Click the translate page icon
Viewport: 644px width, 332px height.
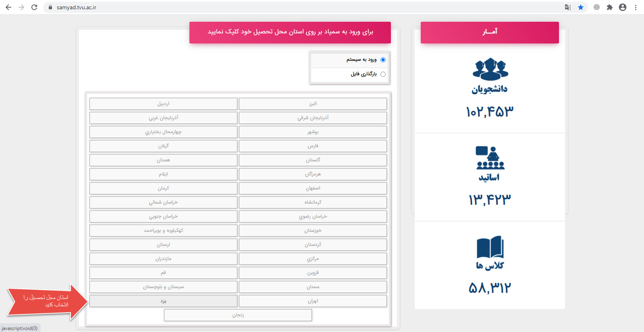[568, 7]
